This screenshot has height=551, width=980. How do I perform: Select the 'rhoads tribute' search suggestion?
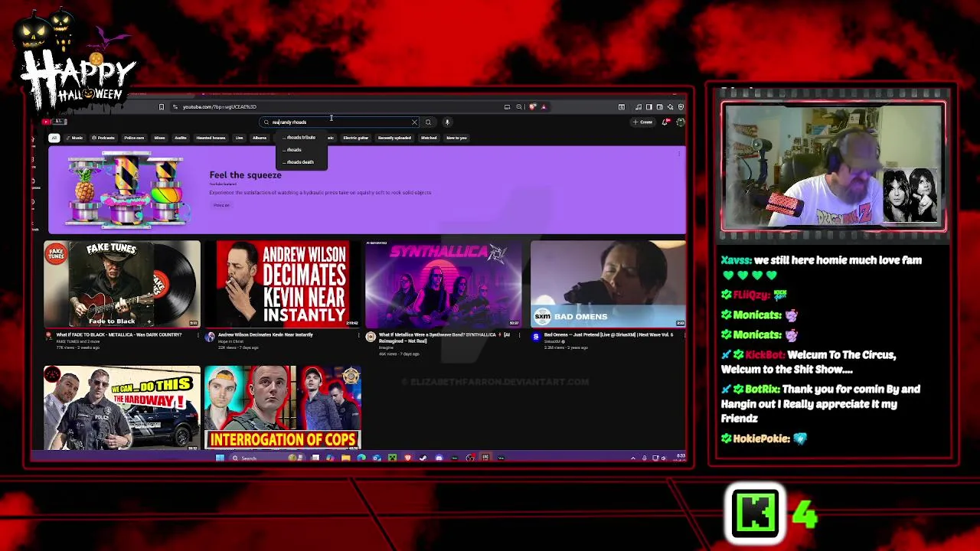pos(302,138)
